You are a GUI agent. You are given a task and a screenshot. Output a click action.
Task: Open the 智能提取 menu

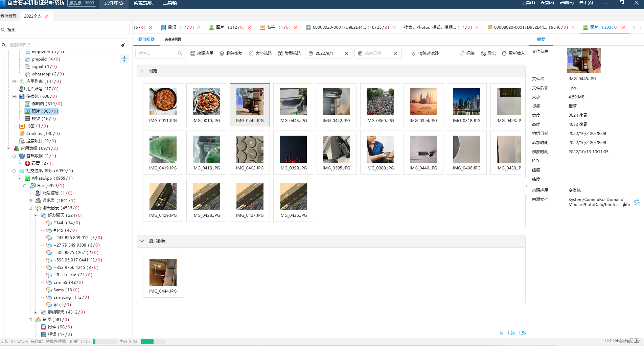tap(143, 3)
